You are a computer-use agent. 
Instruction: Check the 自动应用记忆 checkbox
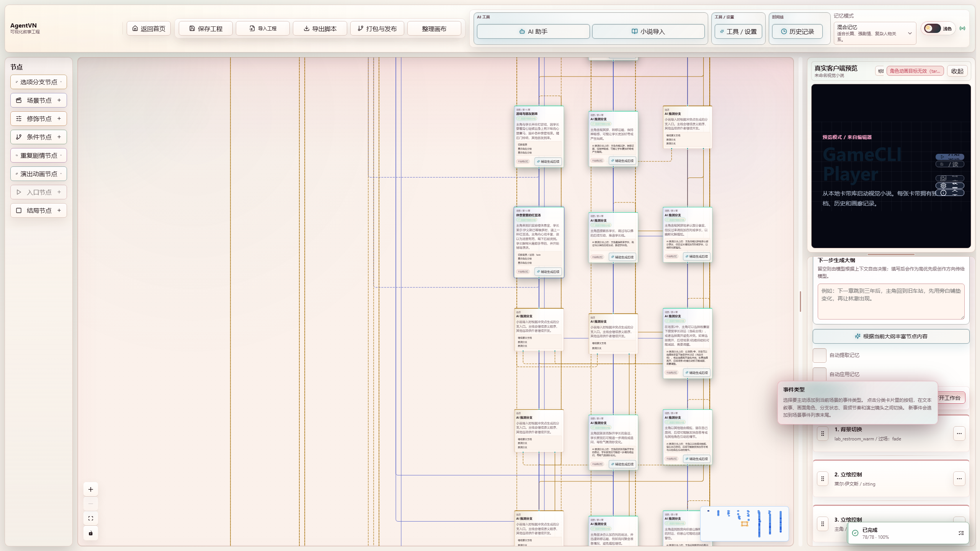point(820,374)
